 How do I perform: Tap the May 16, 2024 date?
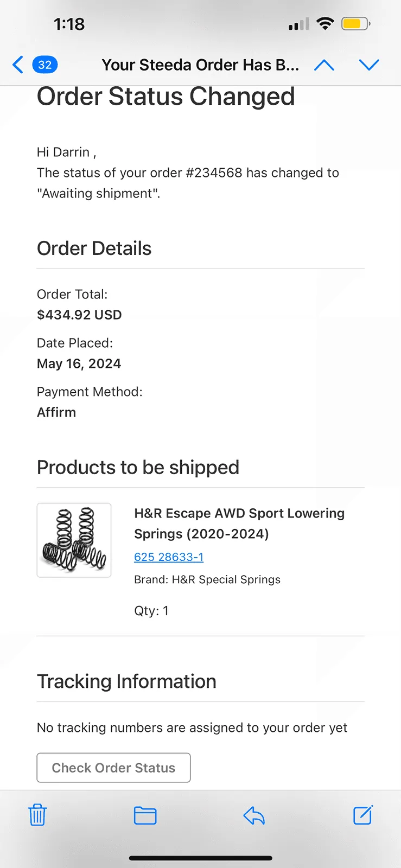(x=79, y=363)
